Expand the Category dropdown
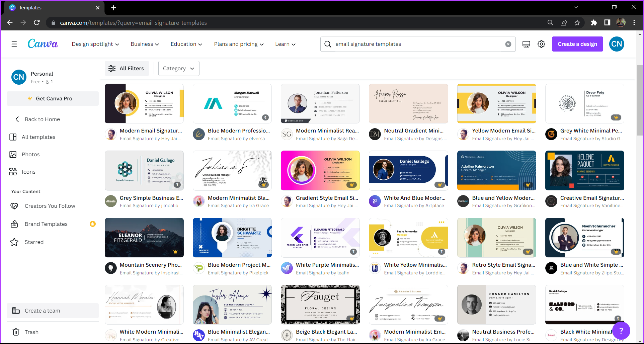The height and width of the screenshot is (344, 644). pyautogui.click(x=179, y=69)
